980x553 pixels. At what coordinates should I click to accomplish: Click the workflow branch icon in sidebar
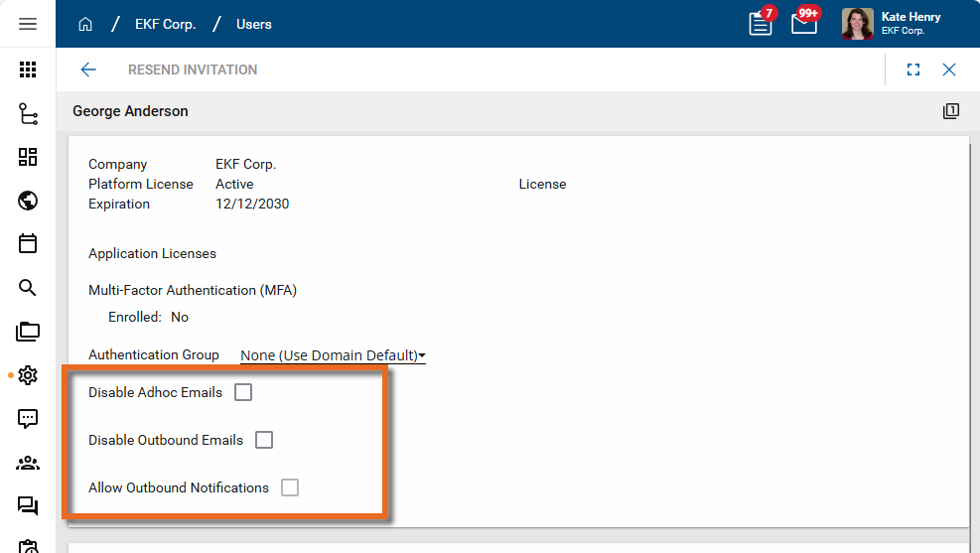pyautogui.click(x=28, y=114)
